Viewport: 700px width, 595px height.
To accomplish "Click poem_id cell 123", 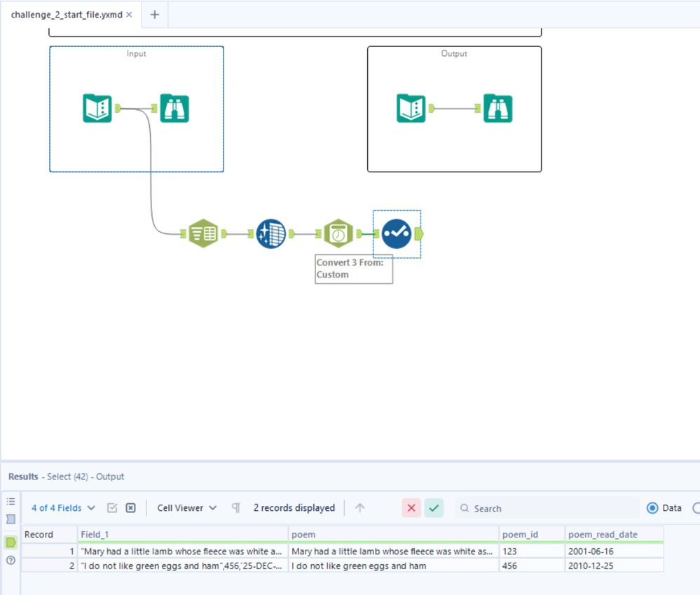I will point(532,552).
